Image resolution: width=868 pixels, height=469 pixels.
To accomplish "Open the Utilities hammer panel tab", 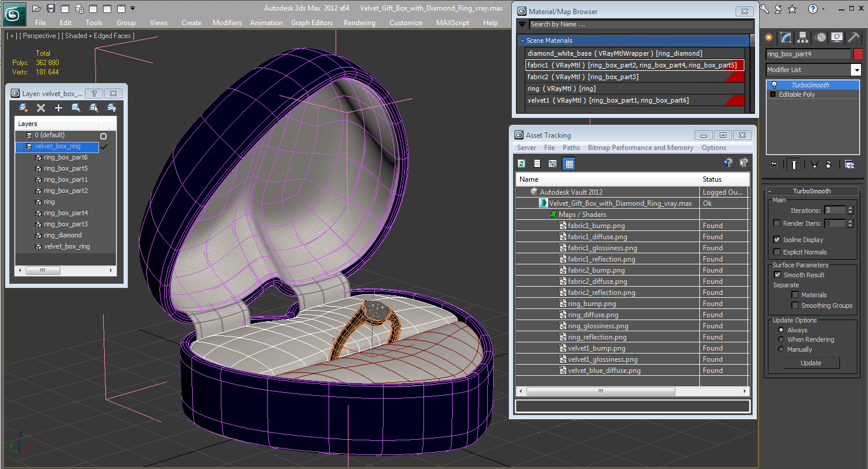I will (853, 38).
